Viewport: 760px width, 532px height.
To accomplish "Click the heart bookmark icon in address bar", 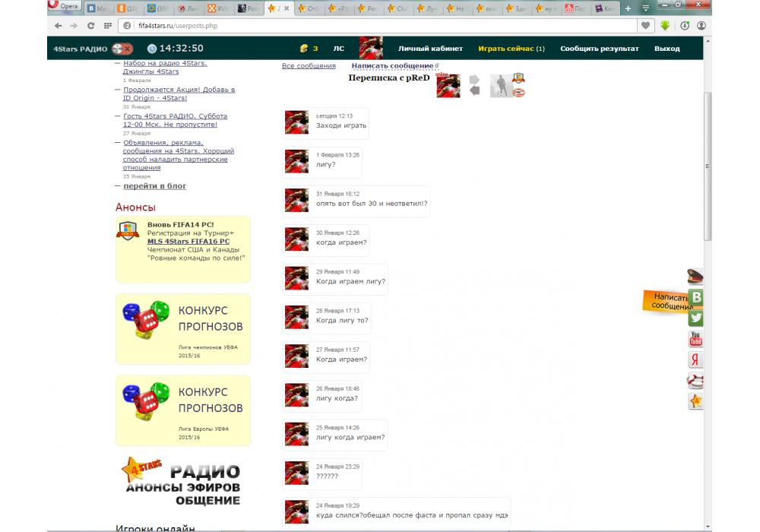I will [x=645, y=25].
